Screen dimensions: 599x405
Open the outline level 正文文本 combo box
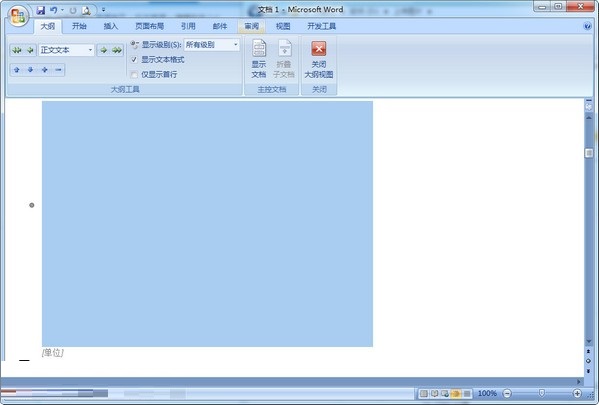(x=66, y=50)
